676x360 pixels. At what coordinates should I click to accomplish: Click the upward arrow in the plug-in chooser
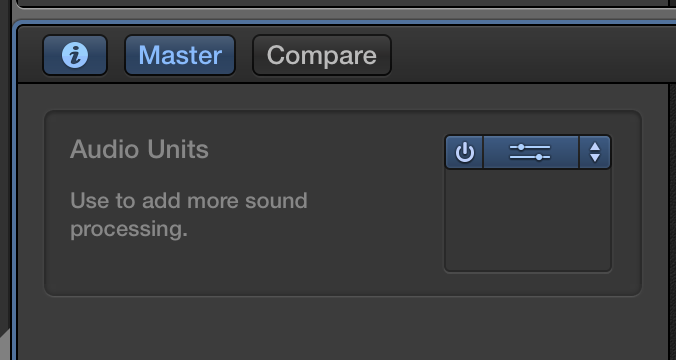pyautogui.click(x=595, y=147)
